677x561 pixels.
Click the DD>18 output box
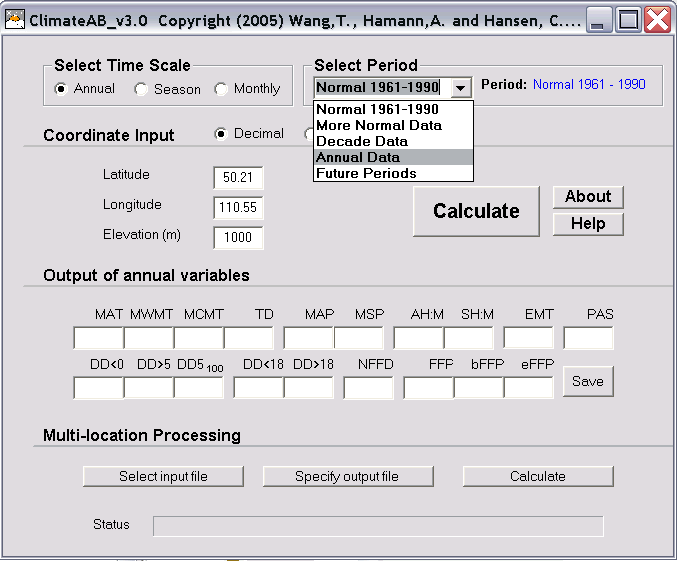pyautogui.click(x=308, y=388)
